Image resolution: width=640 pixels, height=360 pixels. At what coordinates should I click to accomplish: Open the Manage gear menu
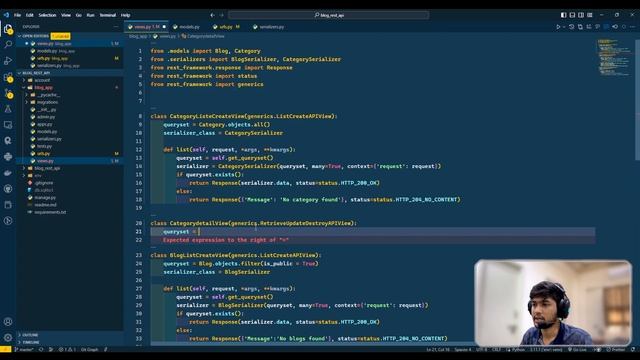tap(8, 338)
